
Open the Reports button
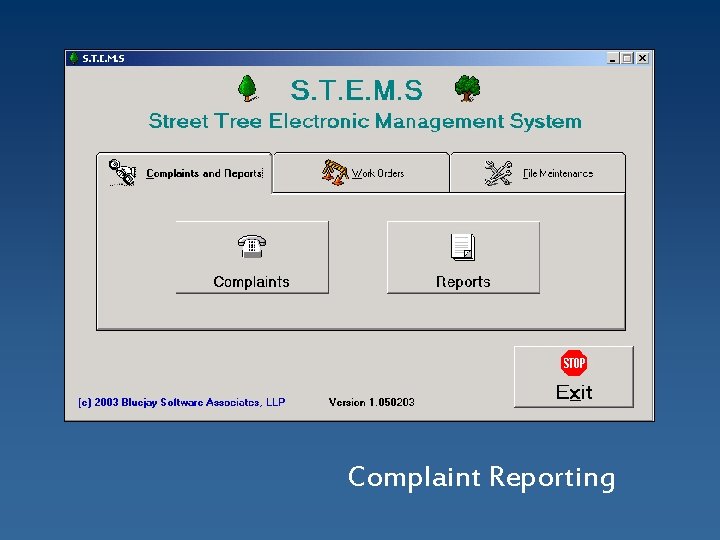(463, 257)
